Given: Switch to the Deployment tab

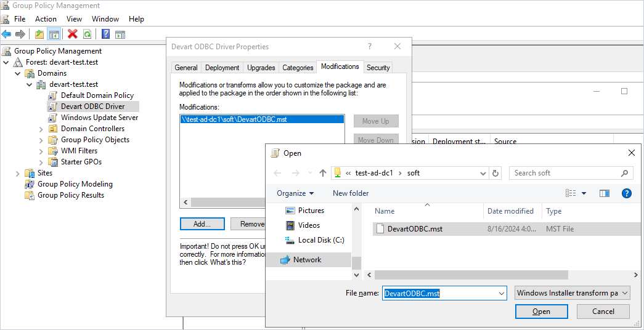Looking at the screenshot, I should click(222, 68).
